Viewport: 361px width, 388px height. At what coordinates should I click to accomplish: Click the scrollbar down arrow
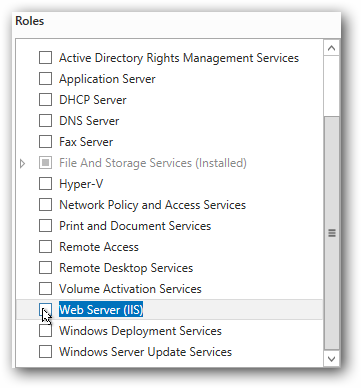331,359
